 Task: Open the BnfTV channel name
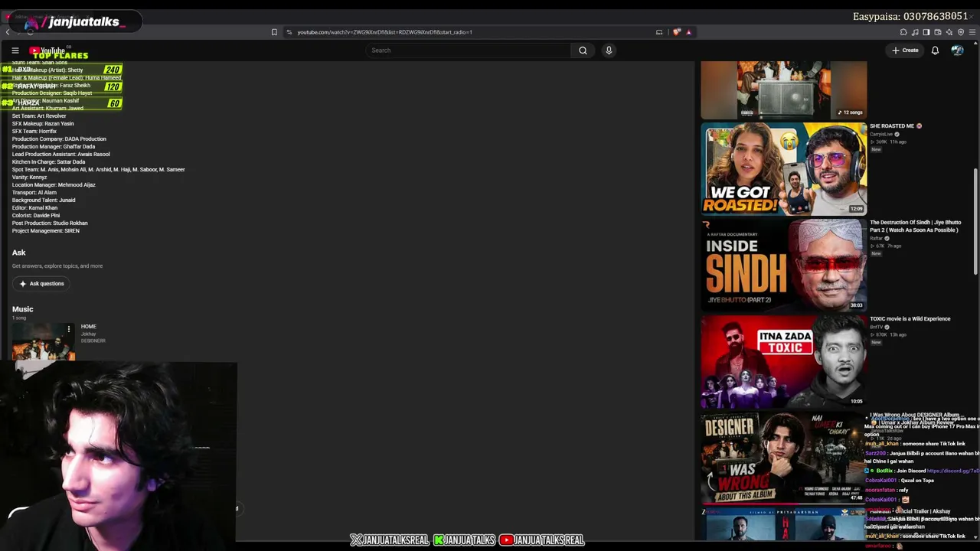[877, 328]
